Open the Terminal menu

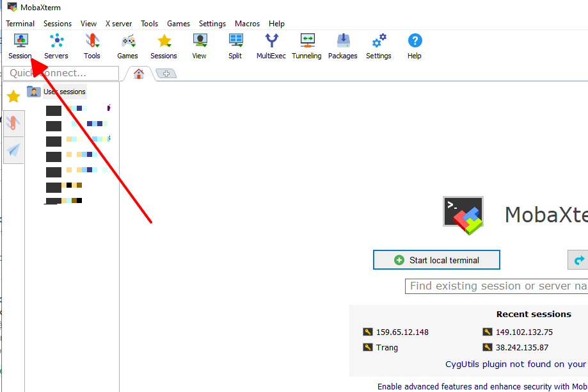coord(20,24)
